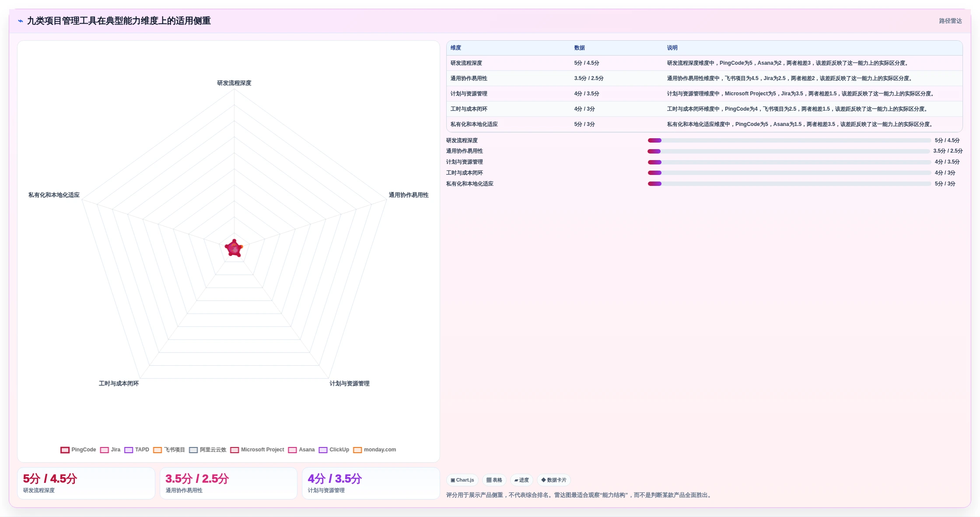The width and height of the screenshot is (980, 517).
Task: Click the radar axis label 通用协作易用性
Action: [x=409, y=195]
